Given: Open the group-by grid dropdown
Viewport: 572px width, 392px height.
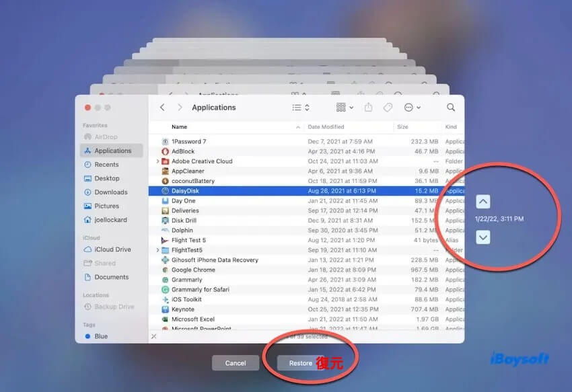Looking at the screenshot, I should coord(345,108).
